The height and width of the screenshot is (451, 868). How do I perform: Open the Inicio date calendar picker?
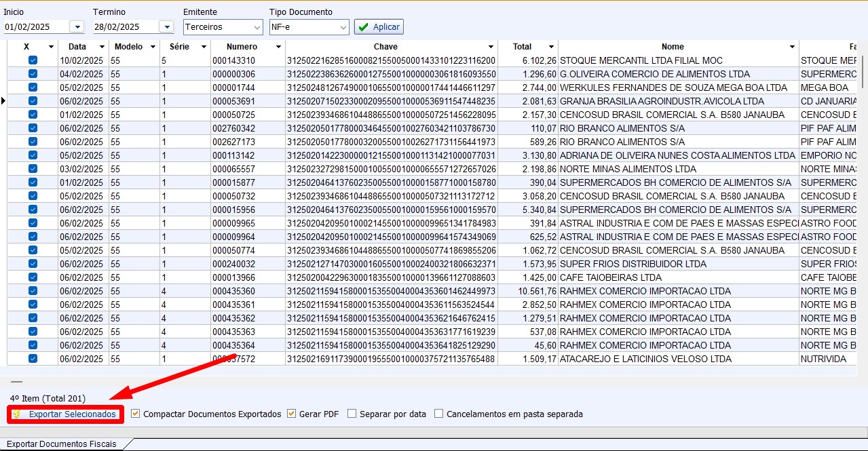(77, 27)
